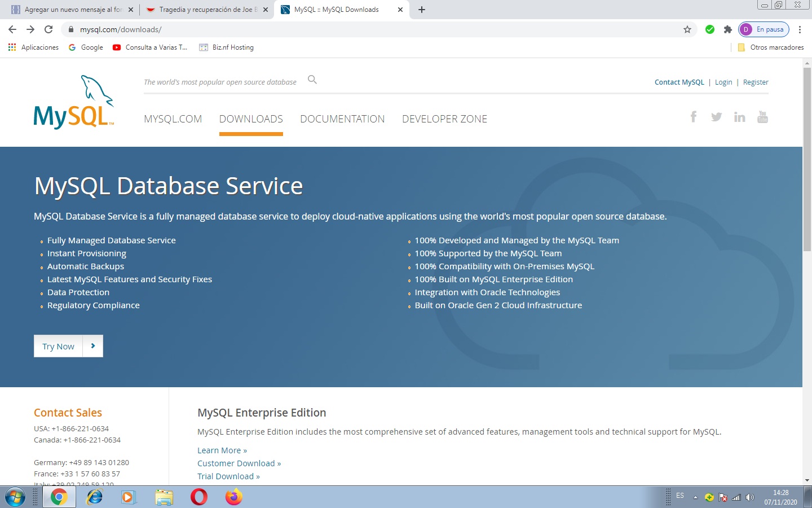Launch Internet Explorer from taskbar
812x508 pixels.
pyautogui.click(x=95, y=497)
